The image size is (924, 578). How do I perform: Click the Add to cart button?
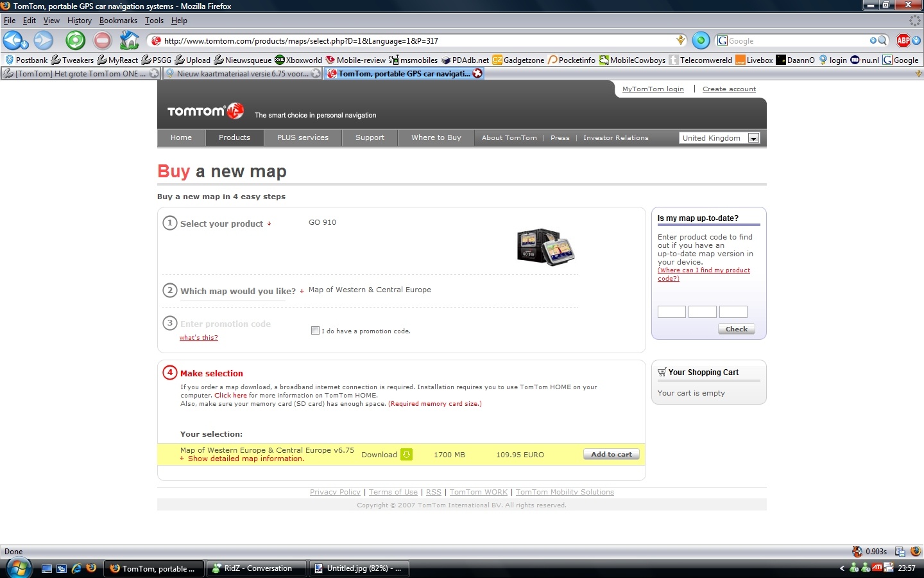(x=612, y=454)
